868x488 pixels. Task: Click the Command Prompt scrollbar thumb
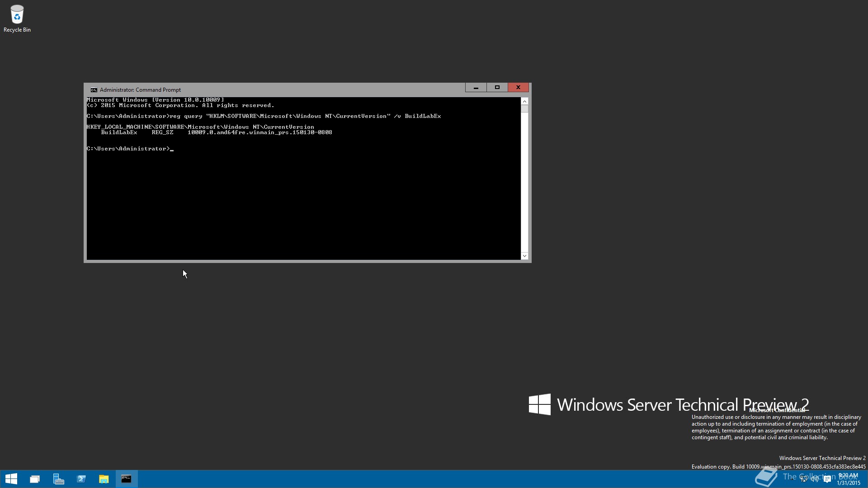coord(524,108)
